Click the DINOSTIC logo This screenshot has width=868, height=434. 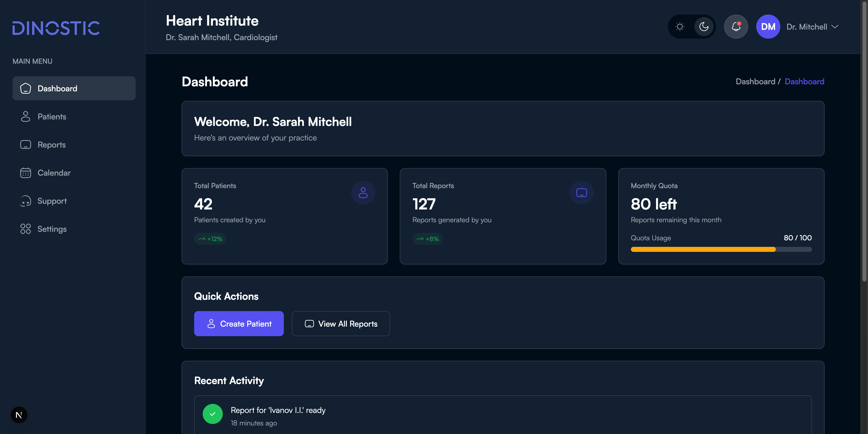coord(56,28)
